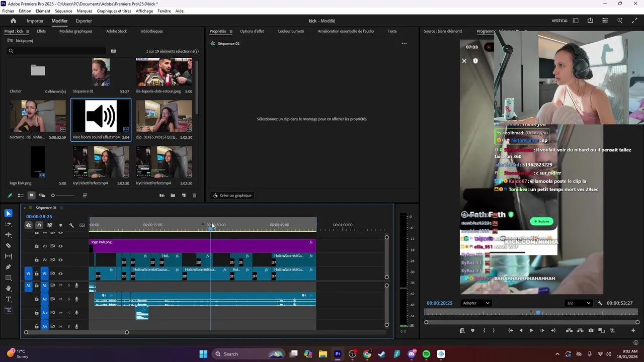Image resolution: width=644 pixels, height=362 pixels.
Task: Select Vine boom sound effect.mp4 thumbnail
Action: click(101, 116)
